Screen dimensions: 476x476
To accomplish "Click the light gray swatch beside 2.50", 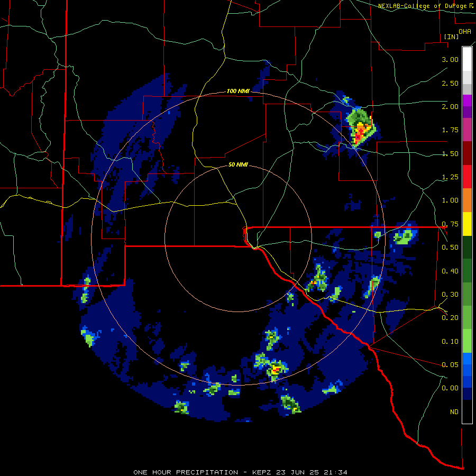I will [x=467, y=77].
